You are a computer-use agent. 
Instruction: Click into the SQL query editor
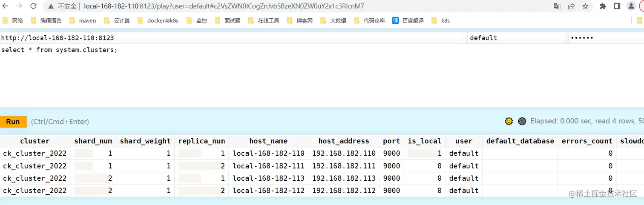322,75
